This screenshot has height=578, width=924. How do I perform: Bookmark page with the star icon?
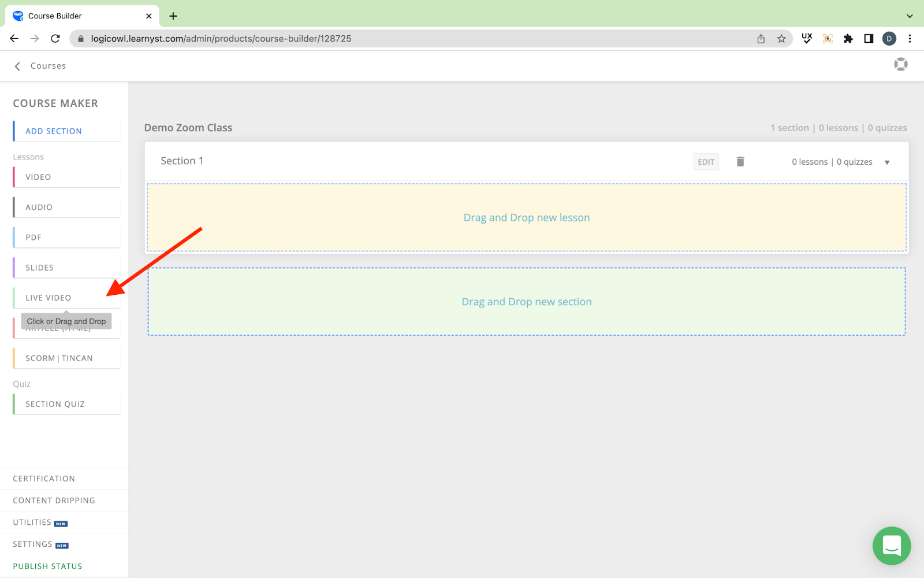pos(781,39)
